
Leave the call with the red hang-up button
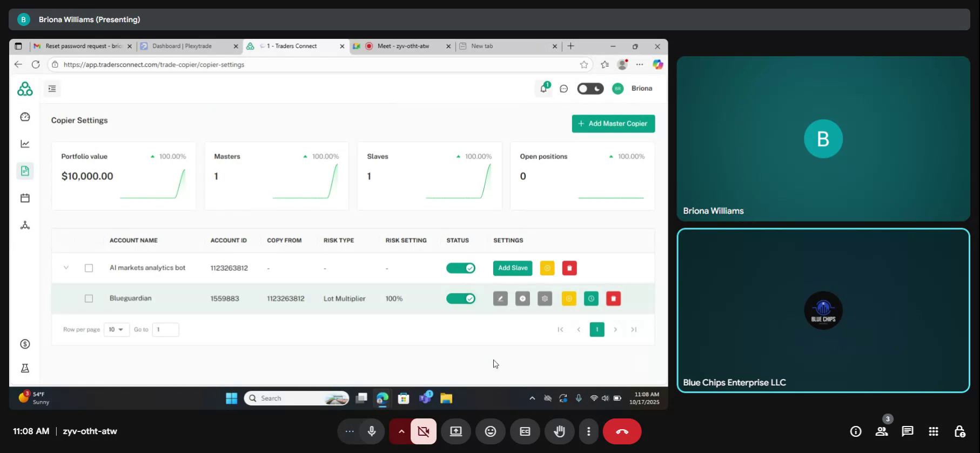coord(622,431)
